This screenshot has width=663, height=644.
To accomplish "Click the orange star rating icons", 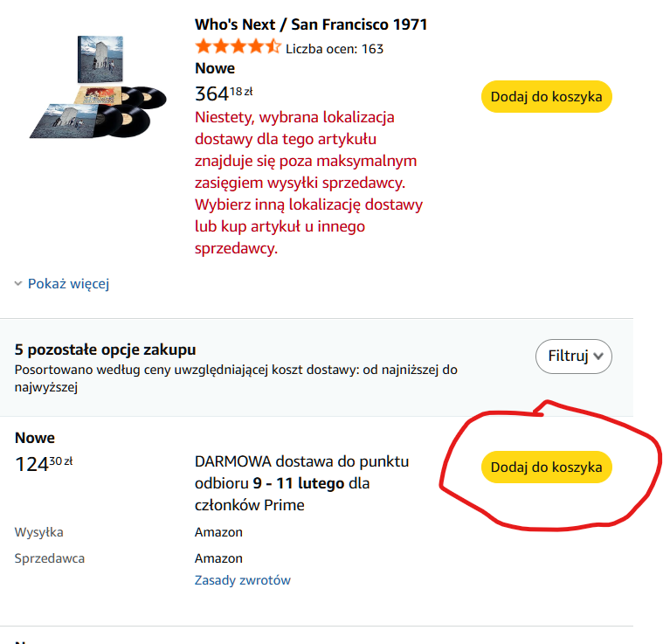I will 238,47.
